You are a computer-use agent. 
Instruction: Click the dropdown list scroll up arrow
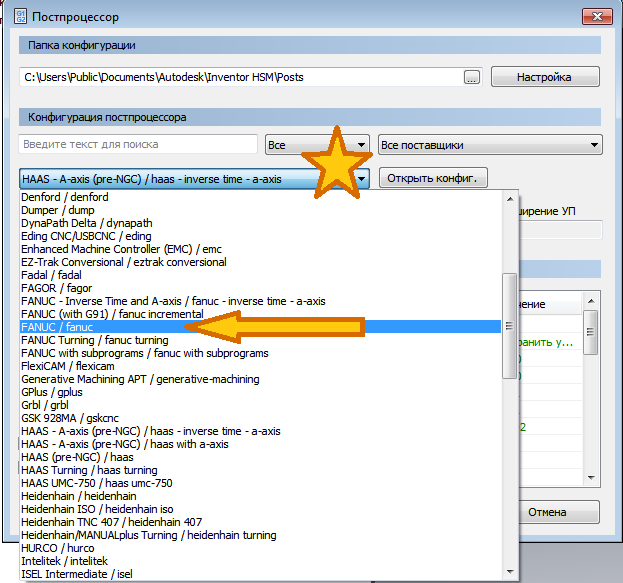tap(511, 199)
